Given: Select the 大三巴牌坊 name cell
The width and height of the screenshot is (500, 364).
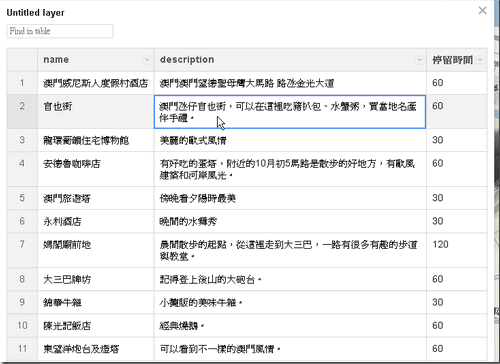Looking at the screenshot, I should click(x=96, y=279).
